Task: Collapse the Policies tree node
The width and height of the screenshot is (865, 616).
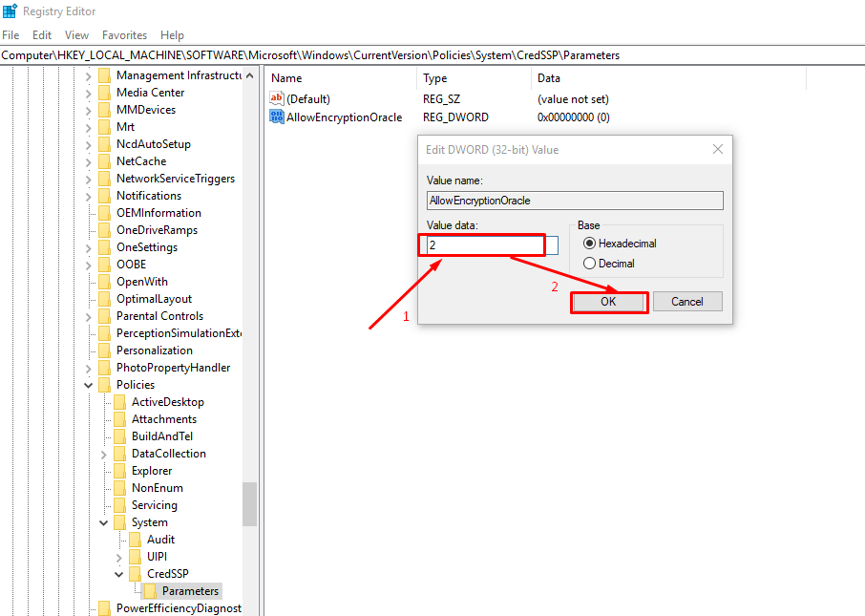Action: [x=89, y=385]
